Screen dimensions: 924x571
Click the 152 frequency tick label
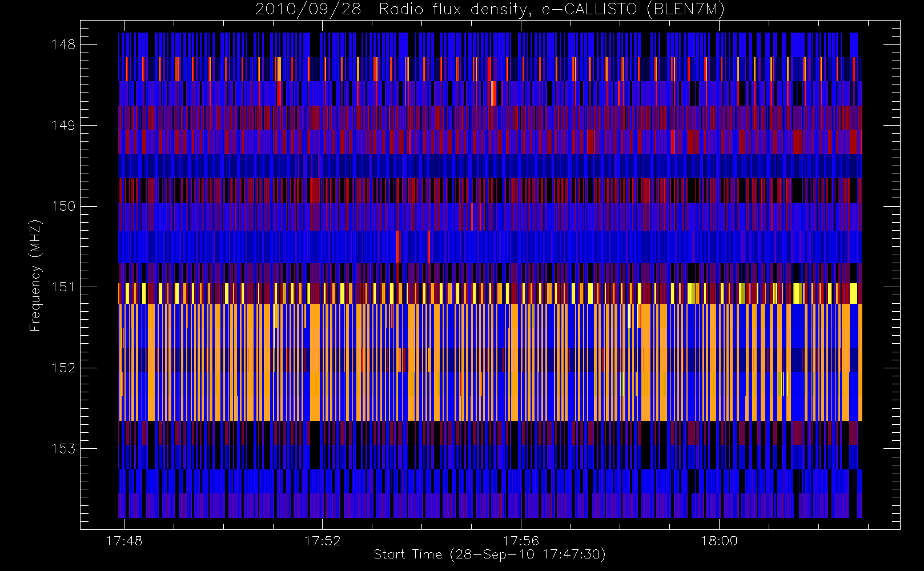[x=63, y=368]
